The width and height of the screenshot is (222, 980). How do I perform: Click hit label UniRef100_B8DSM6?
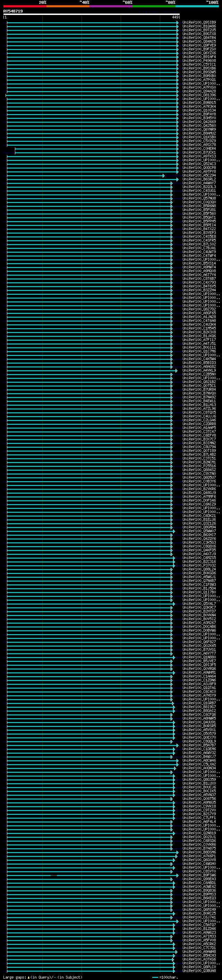199,852
